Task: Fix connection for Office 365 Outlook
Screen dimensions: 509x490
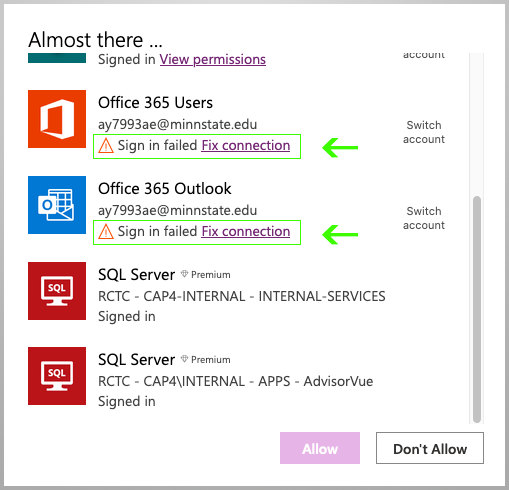Action: (x=246, y=232)
